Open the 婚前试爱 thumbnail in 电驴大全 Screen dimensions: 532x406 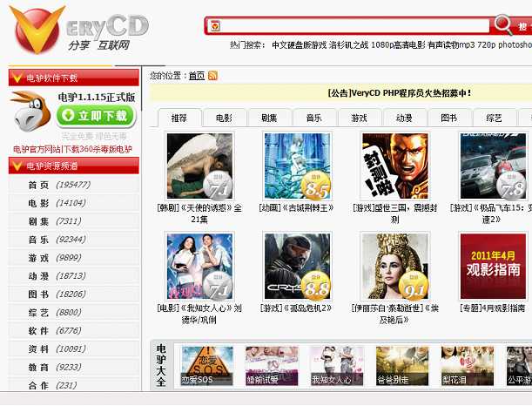pyautogui.click(x=272, y=366)
